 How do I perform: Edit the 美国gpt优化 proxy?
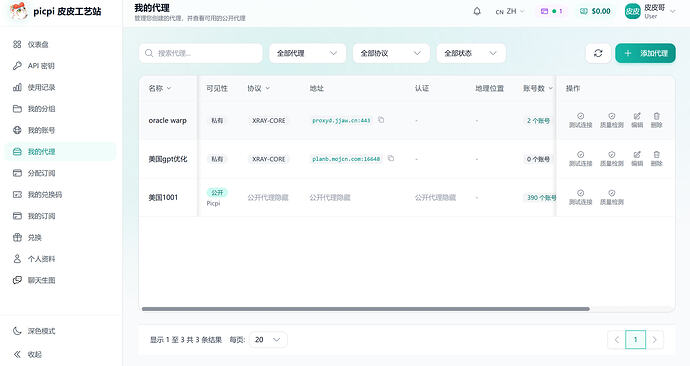point(637,158)
